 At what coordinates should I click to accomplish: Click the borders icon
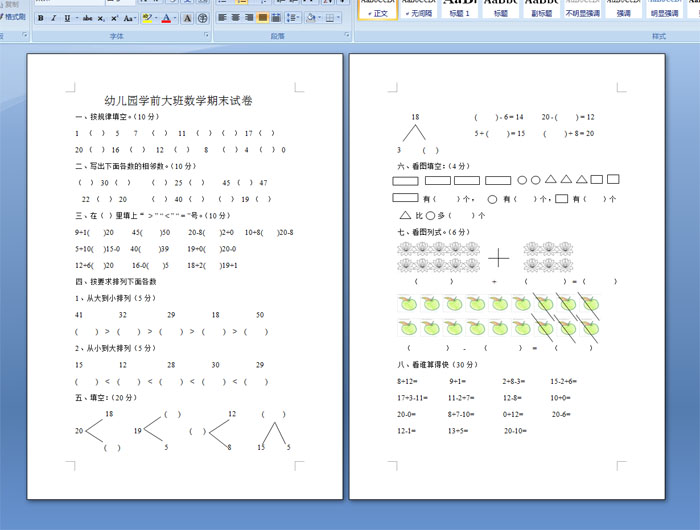coord(330,18)
